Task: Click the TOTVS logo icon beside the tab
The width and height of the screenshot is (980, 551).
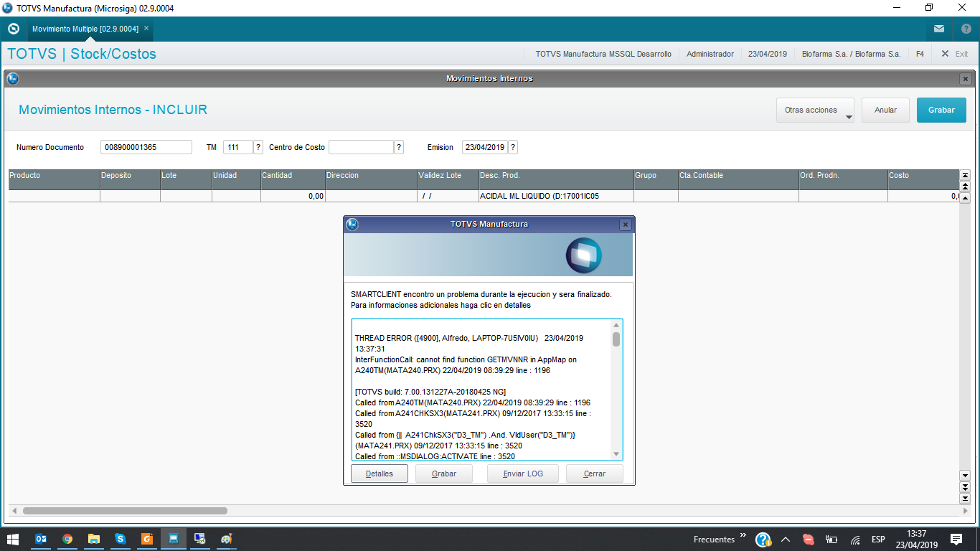Action: (13, 29)
